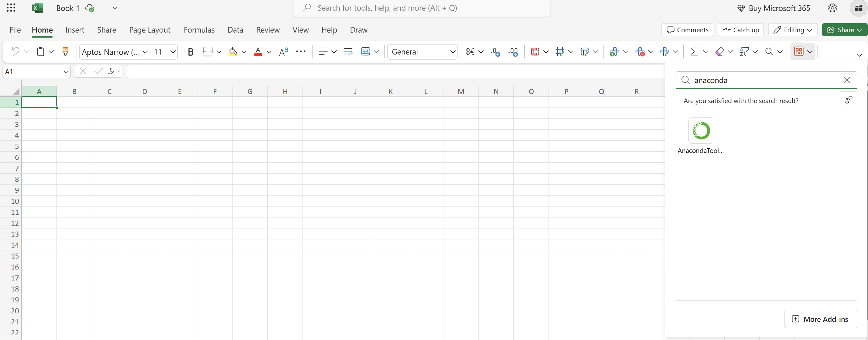Open Editing mode dropdown

pos(792,30)
